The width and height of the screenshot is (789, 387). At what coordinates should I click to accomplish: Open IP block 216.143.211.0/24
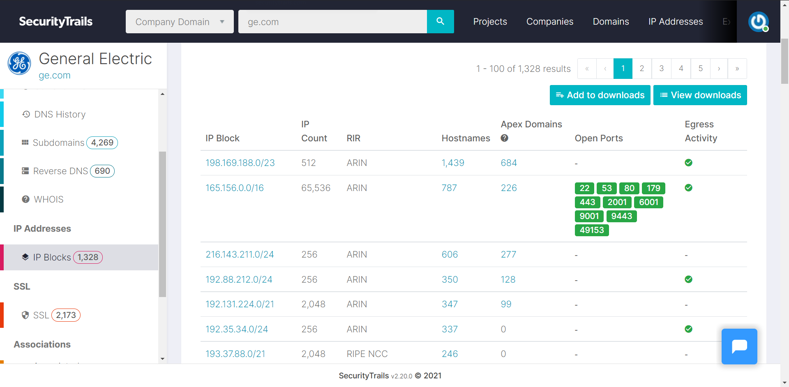(240, 254)
